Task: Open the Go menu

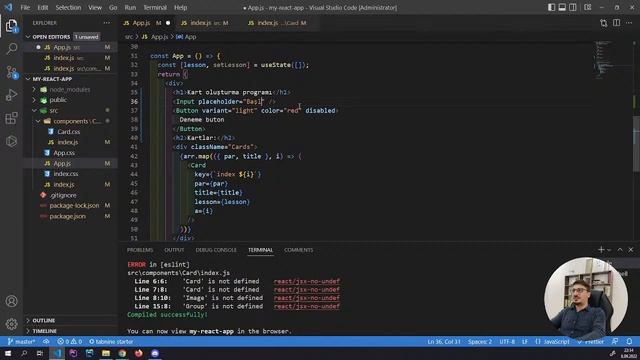Action: [113, 7]
